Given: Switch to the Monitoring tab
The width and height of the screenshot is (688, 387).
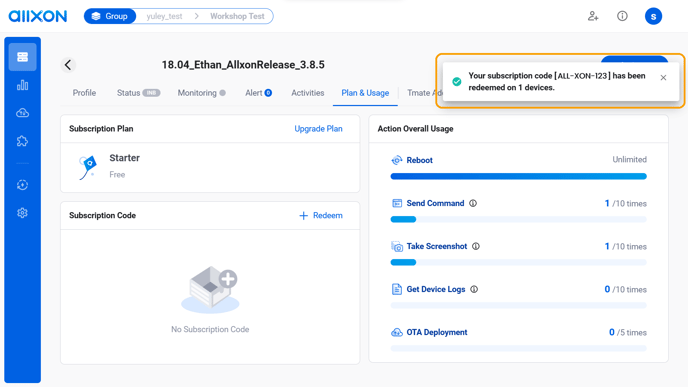Looking at the screenshot, I should click(201, 93).
